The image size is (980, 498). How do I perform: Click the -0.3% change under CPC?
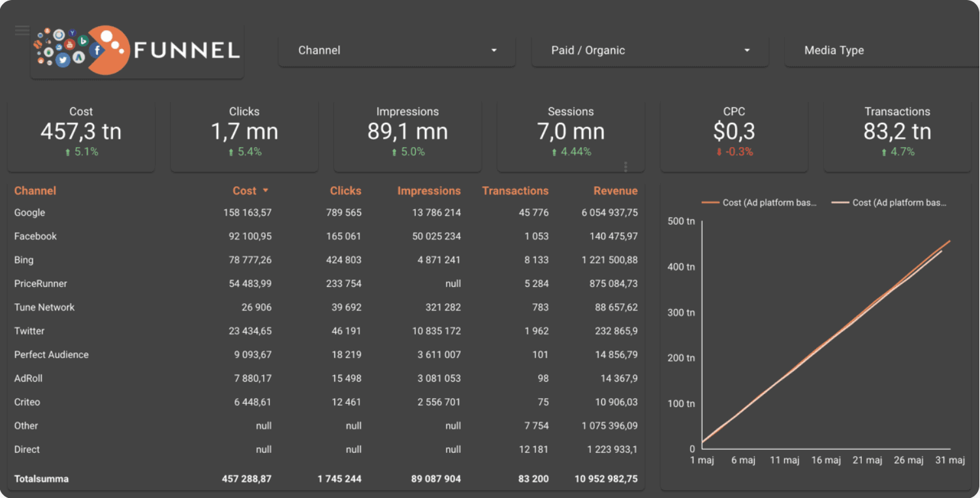pos(734,152)
